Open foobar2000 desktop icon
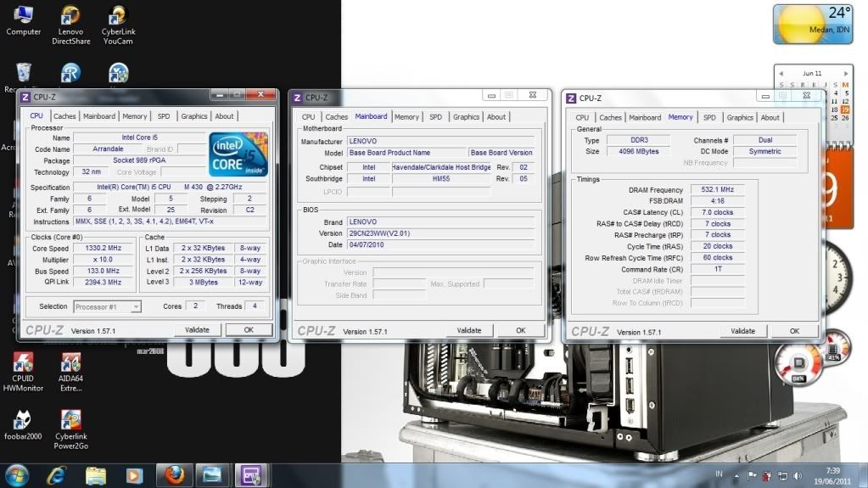The image size is (868, 488). [x=23, y=425]
